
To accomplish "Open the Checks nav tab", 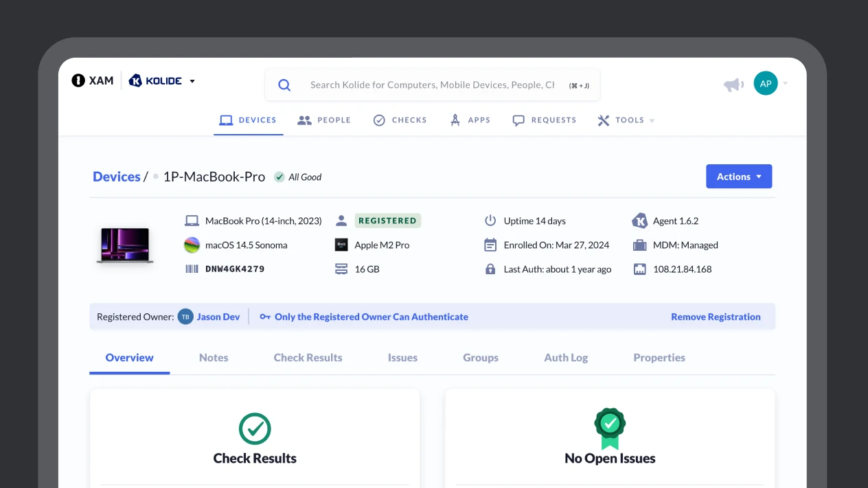I will 400,120.
